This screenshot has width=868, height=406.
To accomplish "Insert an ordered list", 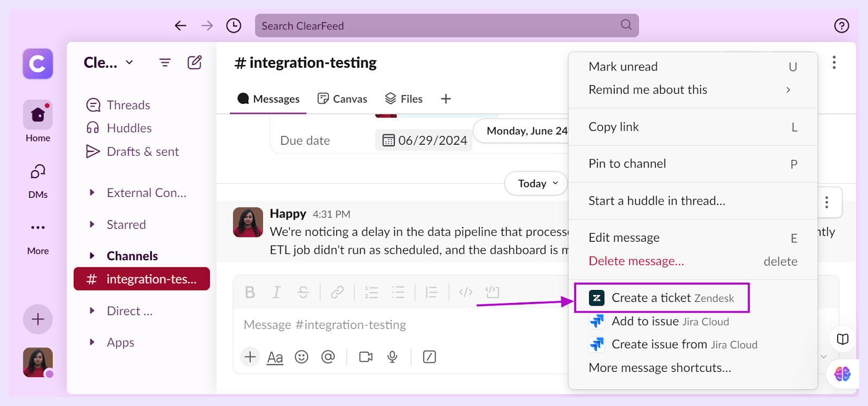I will pos(371,292).
